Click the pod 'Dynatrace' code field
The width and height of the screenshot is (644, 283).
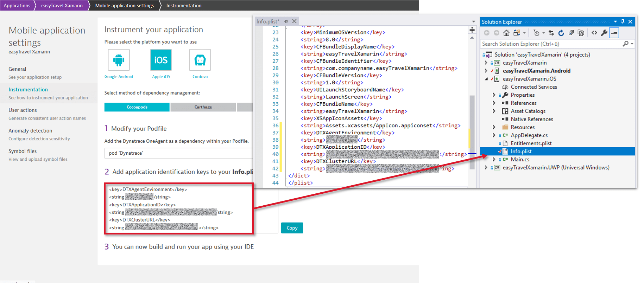(178, 153)
